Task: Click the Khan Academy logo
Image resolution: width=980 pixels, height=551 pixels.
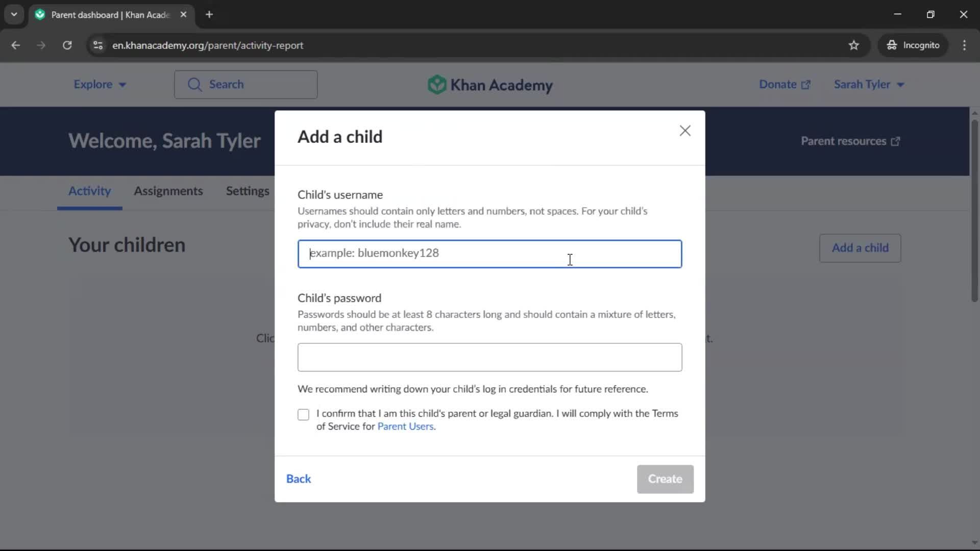Action: coord(489,85)
